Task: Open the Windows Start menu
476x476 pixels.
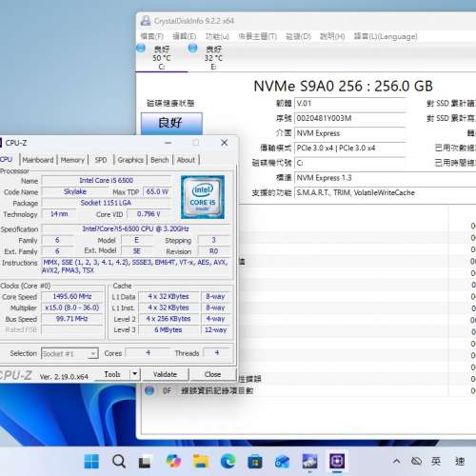Action: point(91,461)
